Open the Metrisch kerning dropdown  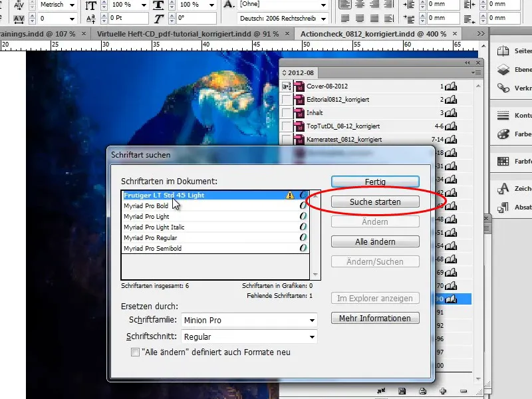pos(72,5)
